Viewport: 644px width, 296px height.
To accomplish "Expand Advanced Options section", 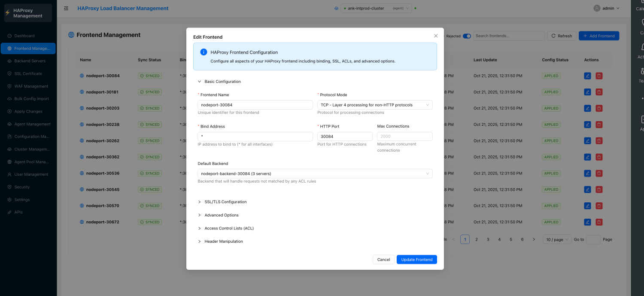I will [218, 215].
